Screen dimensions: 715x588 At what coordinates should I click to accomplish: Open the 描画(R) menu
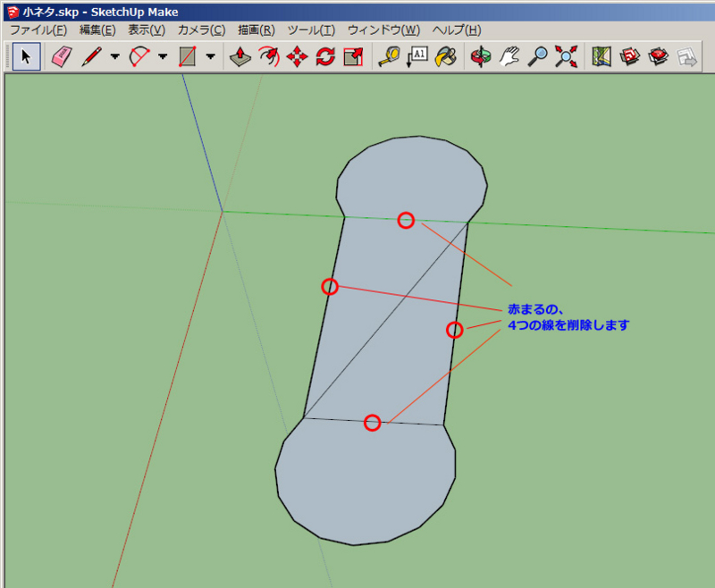point(257,30)
